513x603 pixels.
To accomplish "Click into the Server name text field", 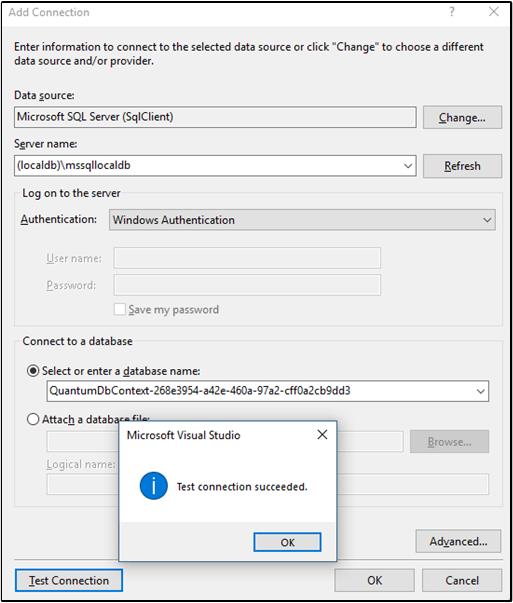I will 208,166.
